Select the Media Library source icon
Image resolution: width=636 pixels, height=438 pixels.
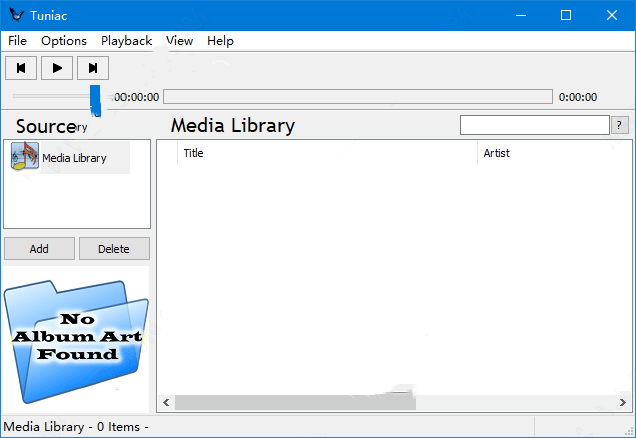[25, 157]
